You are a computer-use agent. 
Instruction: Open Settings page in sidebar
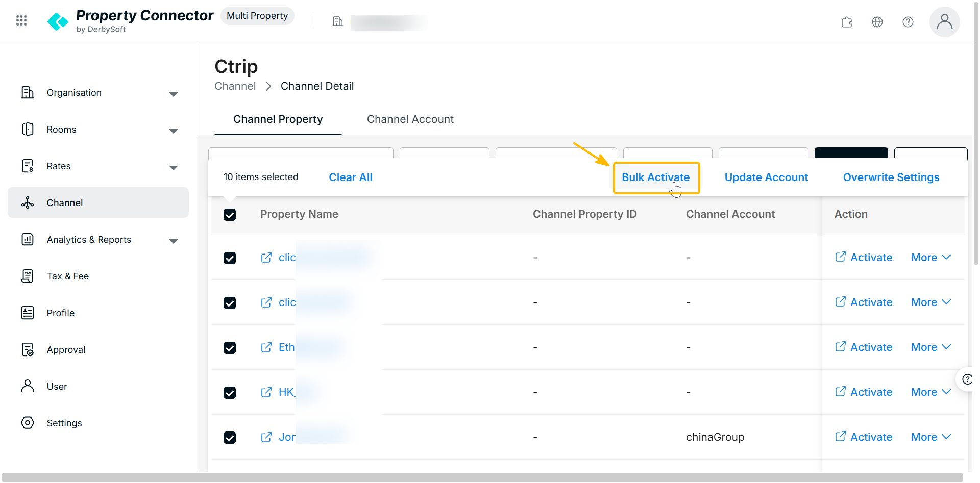point(98,423)
